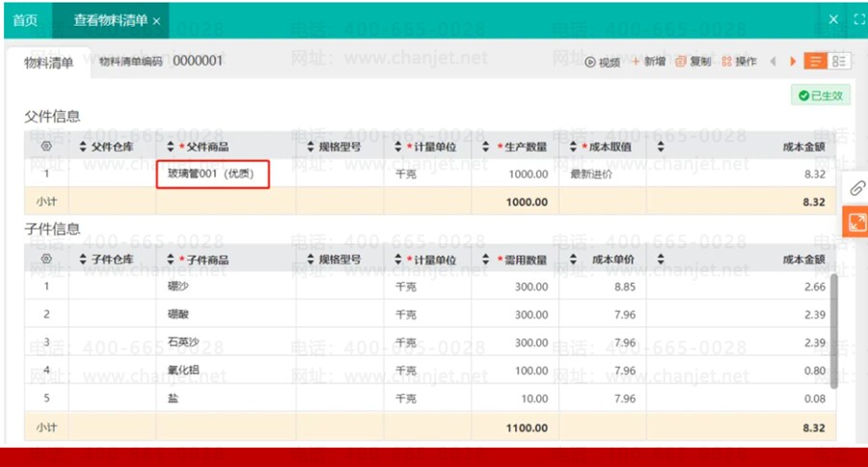Click the 2.66 cost amount cell
868x467 pixels.
pyautogui.click(x=741, y=287)
